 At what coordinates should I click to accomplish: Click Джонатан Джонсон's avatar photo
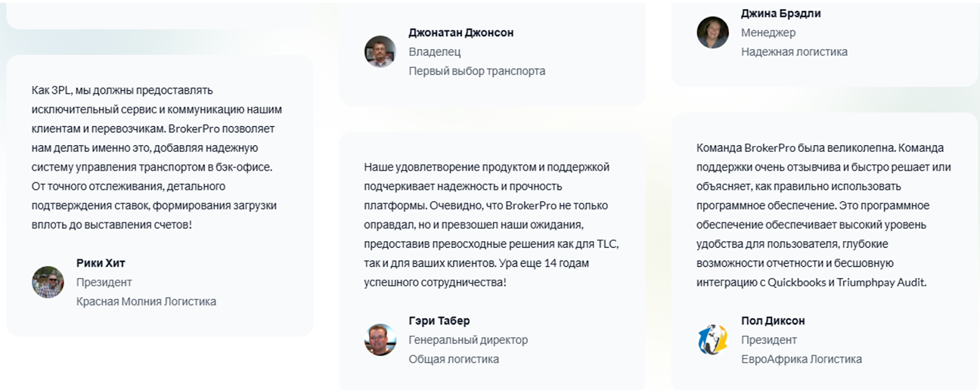pyautogui.click(x=380, y=52)
